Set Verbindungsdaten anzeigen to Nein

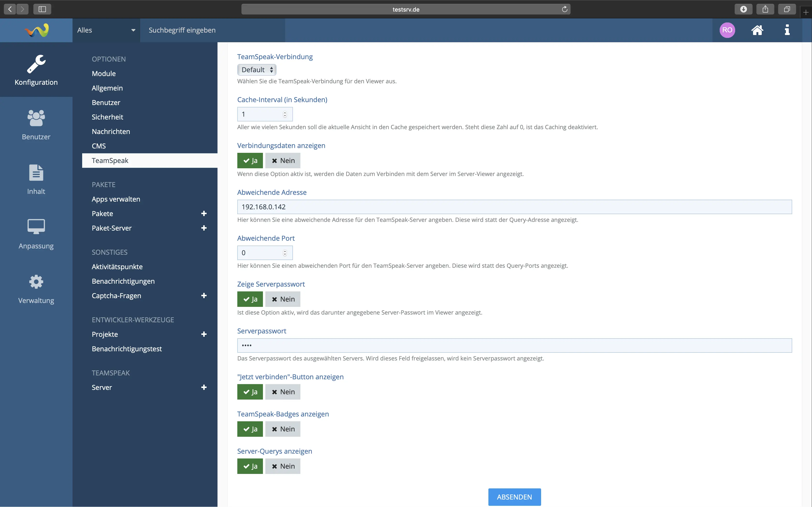point(283,161)
